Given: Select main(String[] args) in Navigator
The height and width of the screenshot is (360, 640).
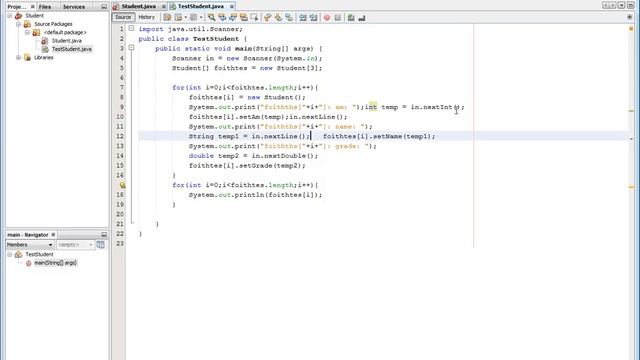Looking at the screenshot, I should coord(56,263).
